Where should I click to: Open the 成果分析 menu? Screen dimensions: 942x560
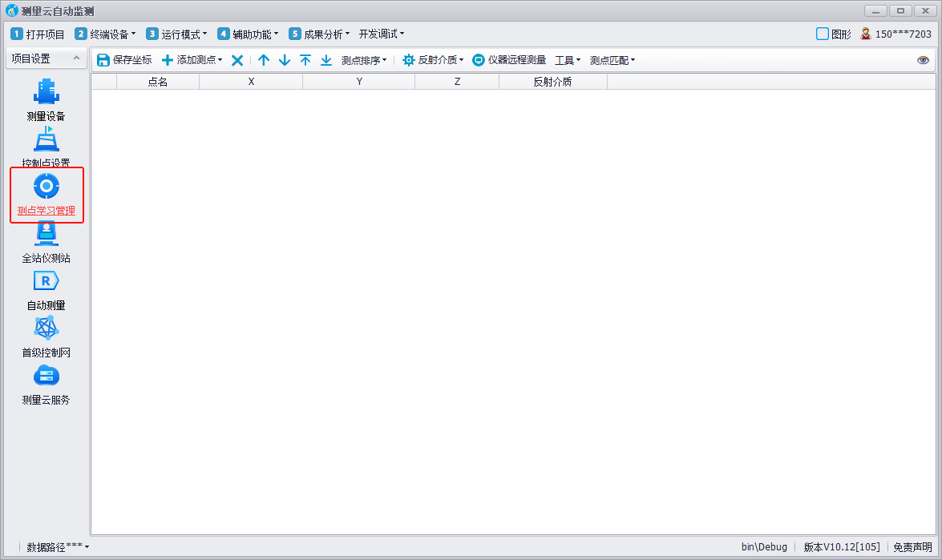tap(319, 34)
